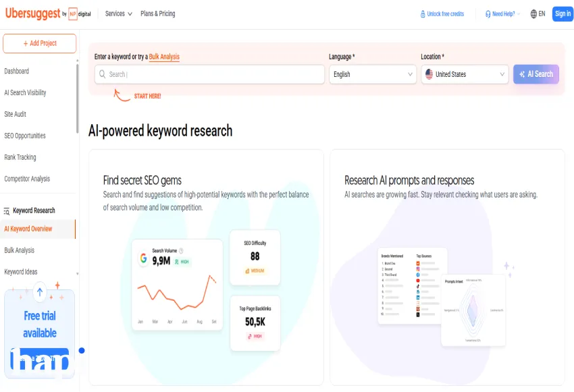Click the SEO Difficulty 88 card
The height and width of the screenshot is (392, 574).
255,258
